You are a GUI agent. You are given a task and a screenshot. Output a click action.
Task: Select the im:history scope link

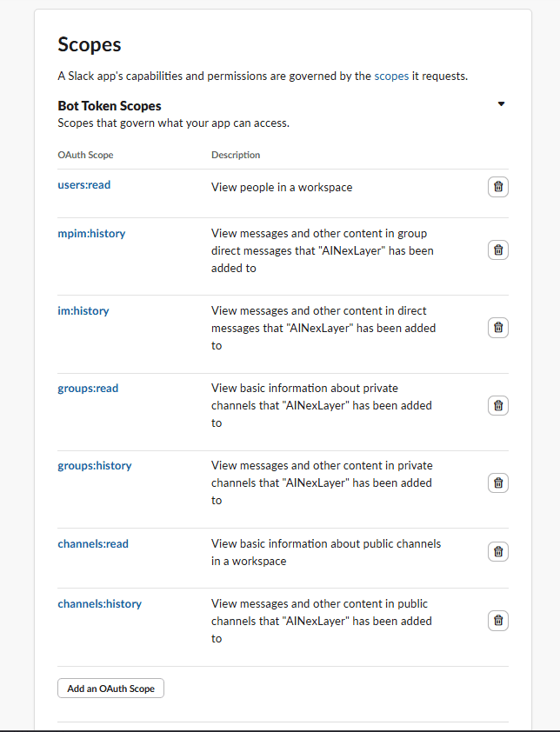pos(83,310)
